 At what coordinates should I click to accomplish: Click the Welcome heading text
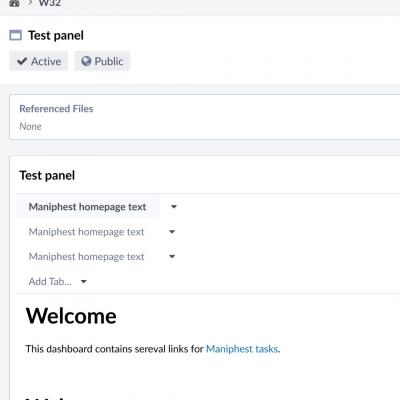coord(71,316)
